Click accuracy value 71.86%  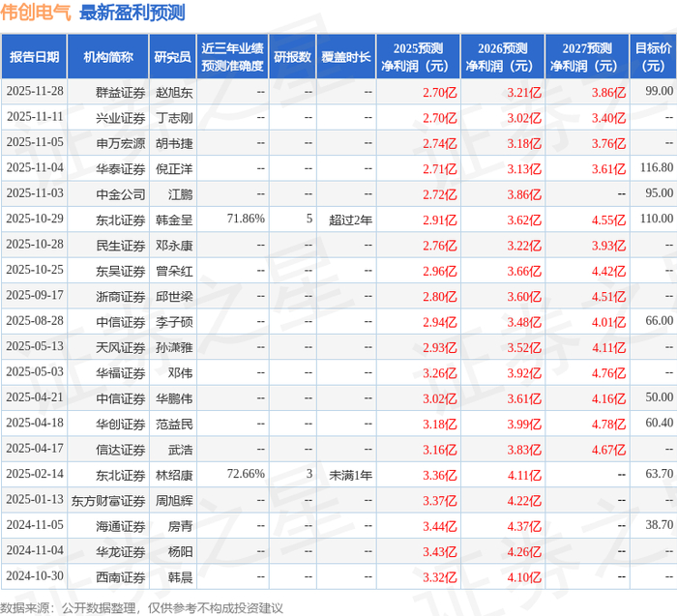(246, 219)
